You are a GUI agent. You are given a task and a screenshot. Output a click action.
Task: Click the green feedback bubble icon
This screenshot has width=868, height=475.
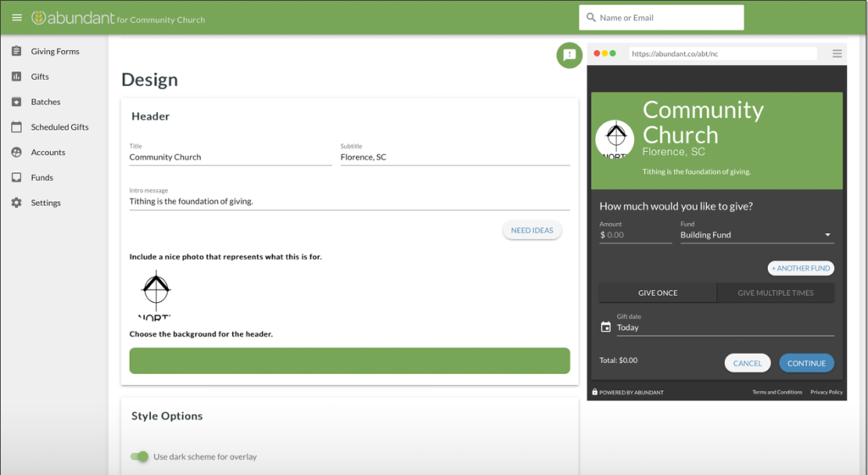(x=569, y=55)
